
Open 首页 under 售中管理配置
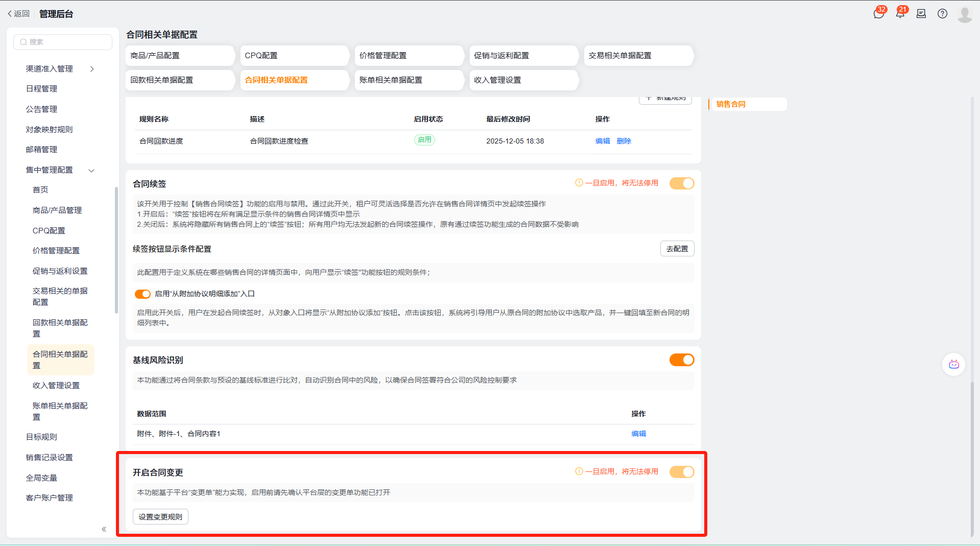pyautogui.click(x=40, y=190)
